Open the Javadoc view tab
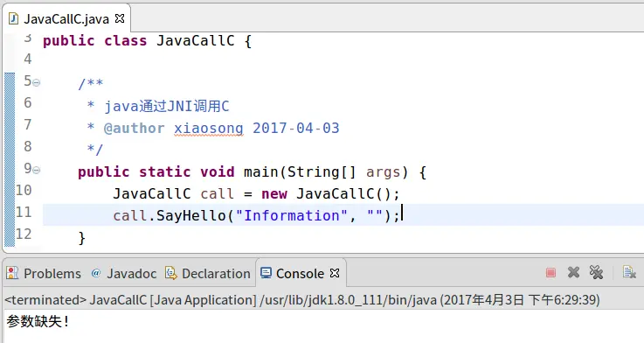The width and height of the screenshot is (644, 343). (x=123, y=273)
